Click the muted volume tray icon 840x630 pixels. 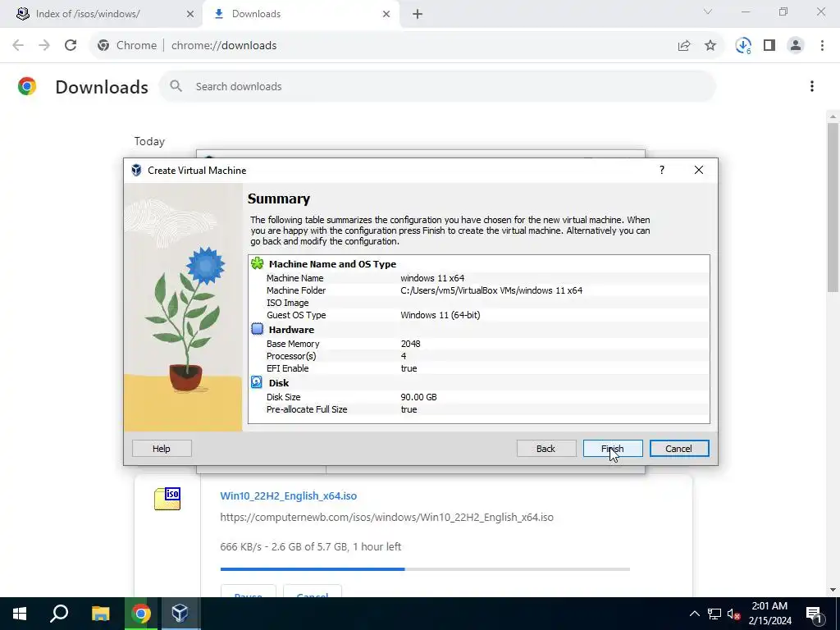[733, 614]
